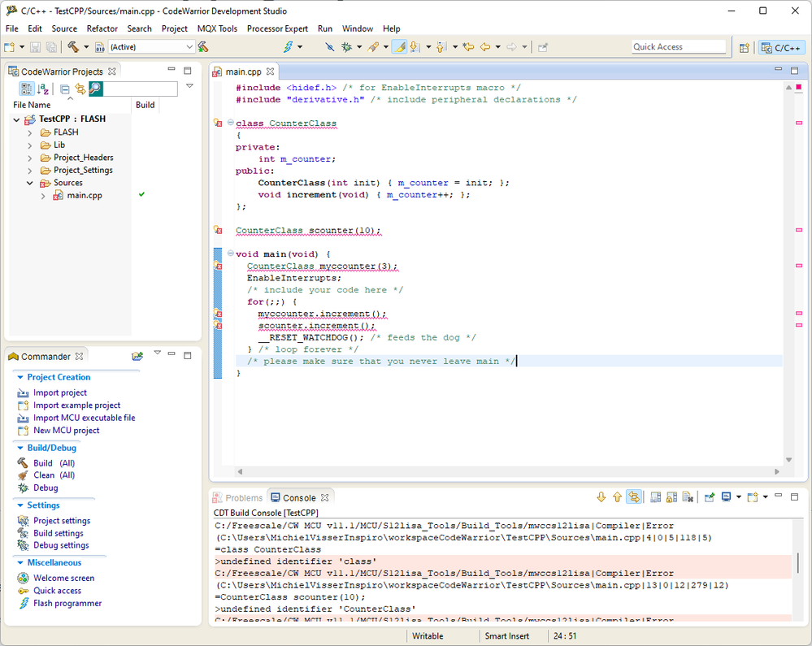Click the Clear Console icon
Image resolution: width=812 pixels, height=646 pixels.
pos(688,497)
